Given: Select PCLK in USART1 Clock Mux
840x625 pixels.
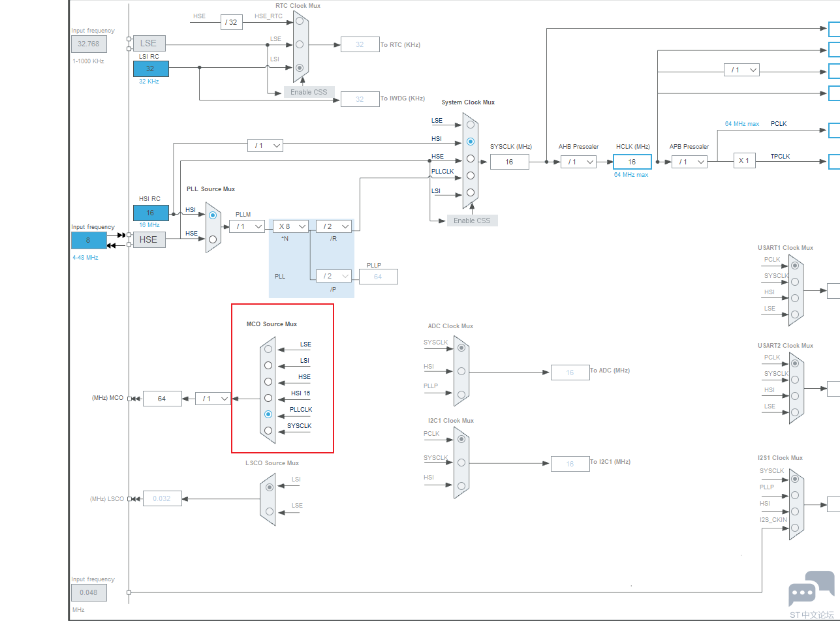Looking at the screenshot, I should click(795, 266).
